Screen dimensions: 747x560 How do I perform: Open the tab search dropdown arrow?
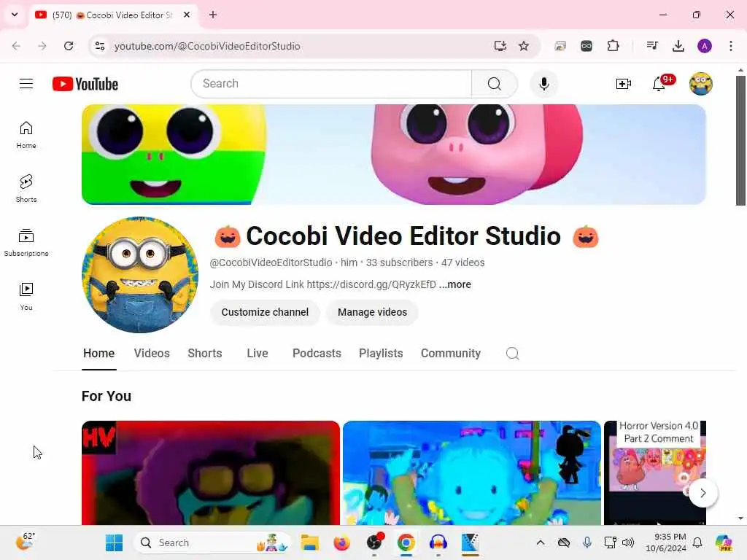coord(15,15)
